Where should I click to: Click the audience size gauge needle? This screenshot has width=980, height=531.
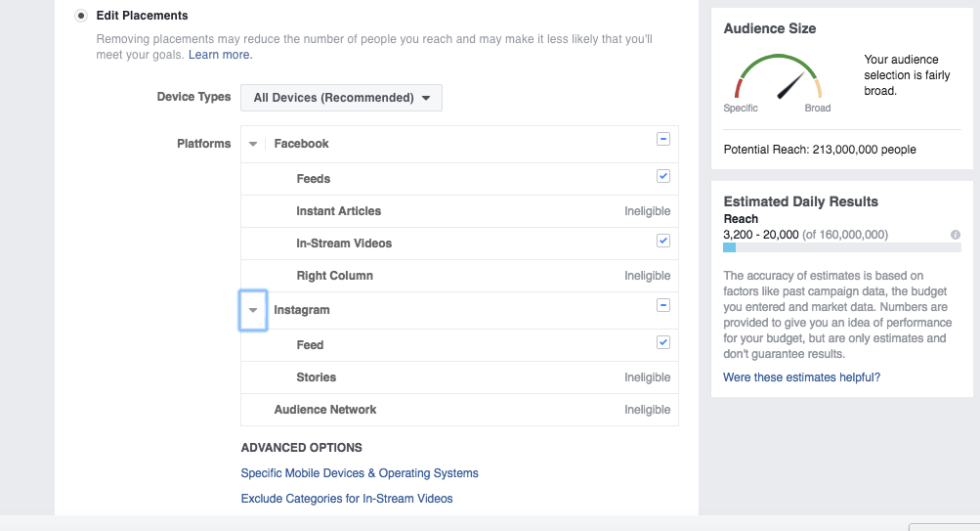click(x=790, y=86)
